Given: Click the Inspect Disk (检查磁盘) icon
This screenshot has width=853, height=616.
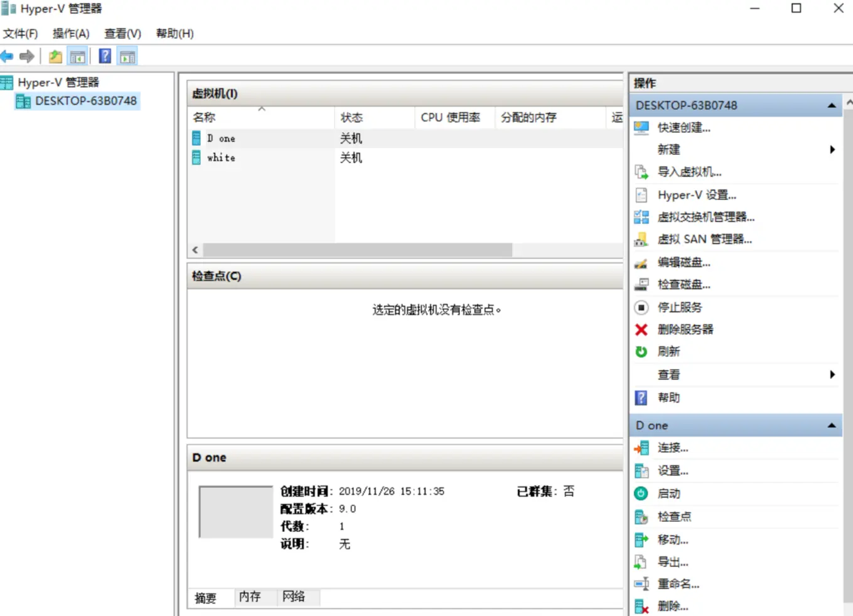Looking at the screenshot, I should (641, 285).
